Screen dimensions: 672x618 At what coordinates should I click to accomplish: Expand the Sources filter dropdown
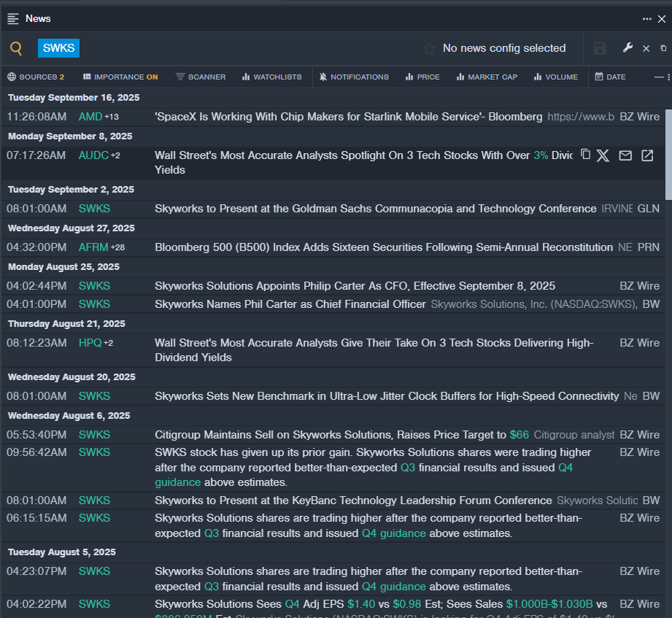[x=36, y=77]
